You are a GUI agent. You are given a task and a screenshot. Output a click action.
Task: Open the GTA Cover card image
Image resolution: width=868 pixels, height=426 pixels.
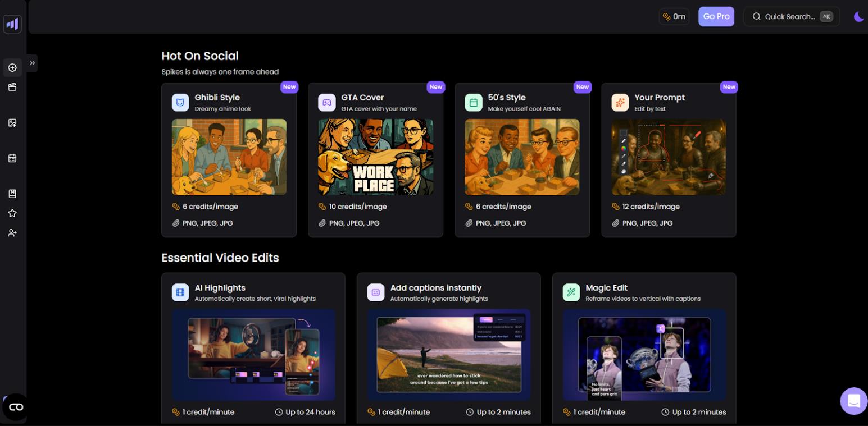pos(375,157)
